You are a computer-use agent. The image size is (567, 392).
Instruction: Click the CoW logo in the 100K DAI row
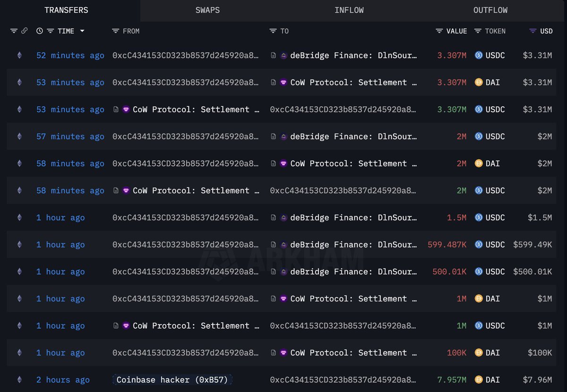tap(284, 353)
